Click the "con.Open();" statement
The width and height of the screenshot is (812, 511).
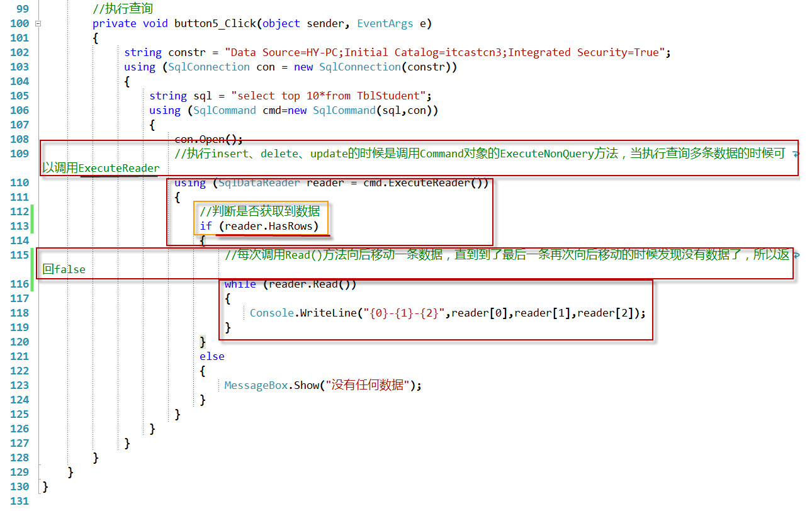pos(208,139)
